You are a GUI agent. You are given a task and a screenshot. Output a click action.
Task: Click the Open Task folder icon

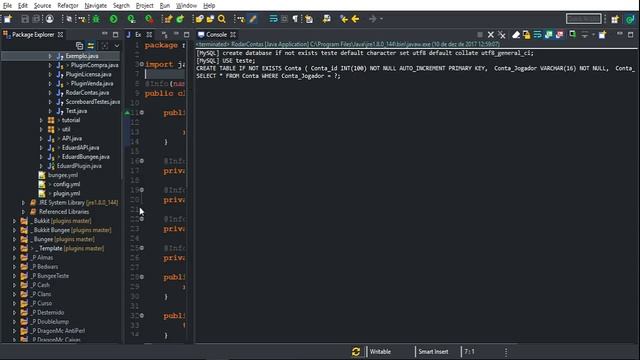pos(210,19)
